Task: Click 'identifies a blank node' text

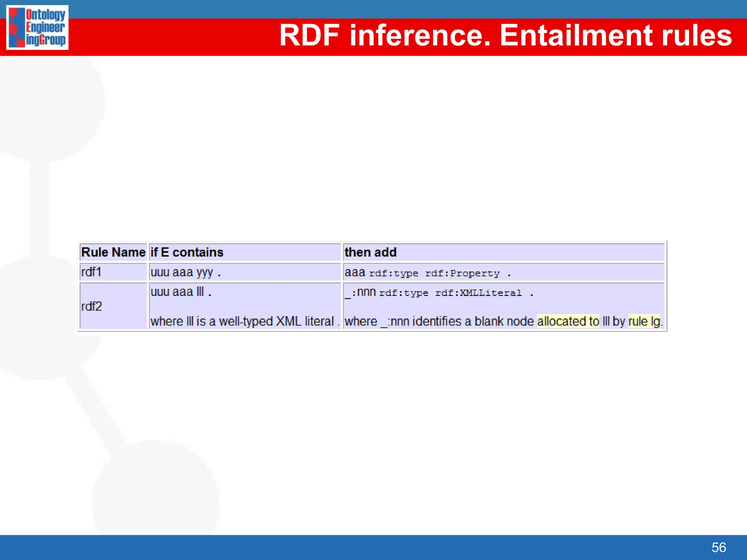Action: pos(473,321)
